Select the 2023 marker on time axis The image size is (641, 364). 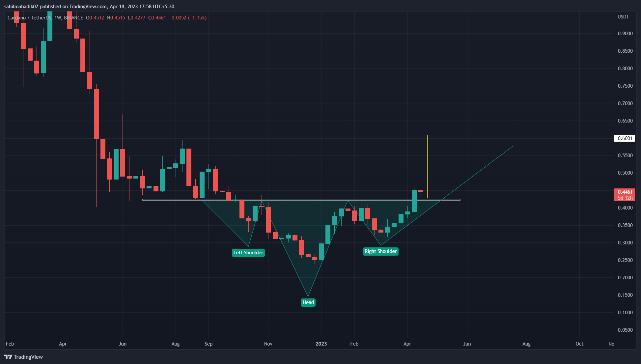click(321, 344)
